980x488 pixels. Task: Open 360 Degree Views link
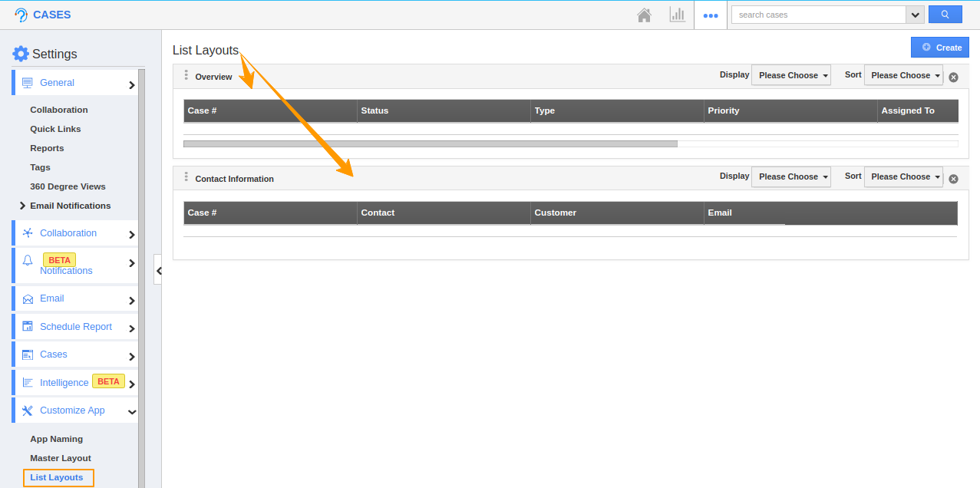click(x=68, y=186)
